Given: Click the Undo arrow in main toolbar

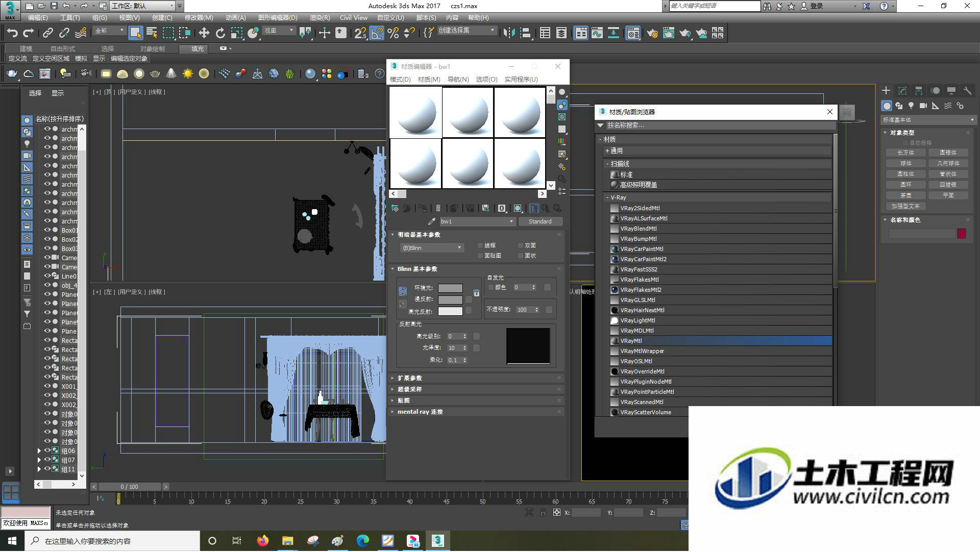Looking at the screenshot, I should [x=12, y=33].
